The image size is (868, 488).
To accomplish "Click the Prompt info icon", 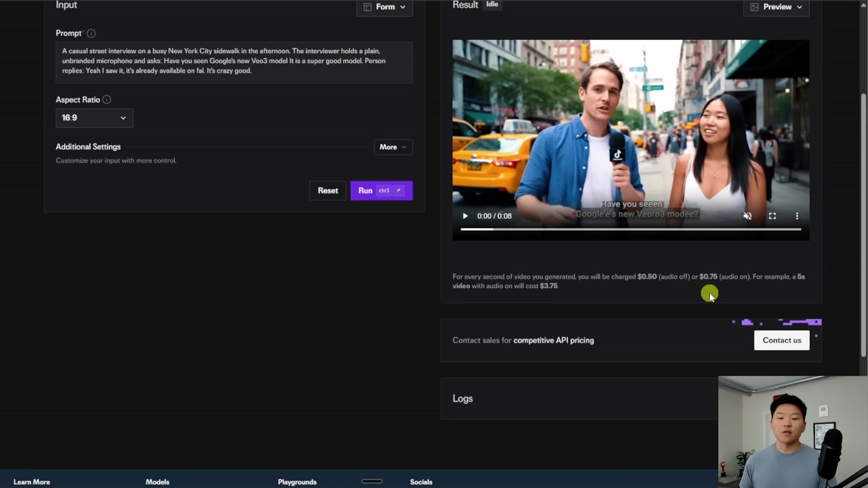I will (91, 33).
